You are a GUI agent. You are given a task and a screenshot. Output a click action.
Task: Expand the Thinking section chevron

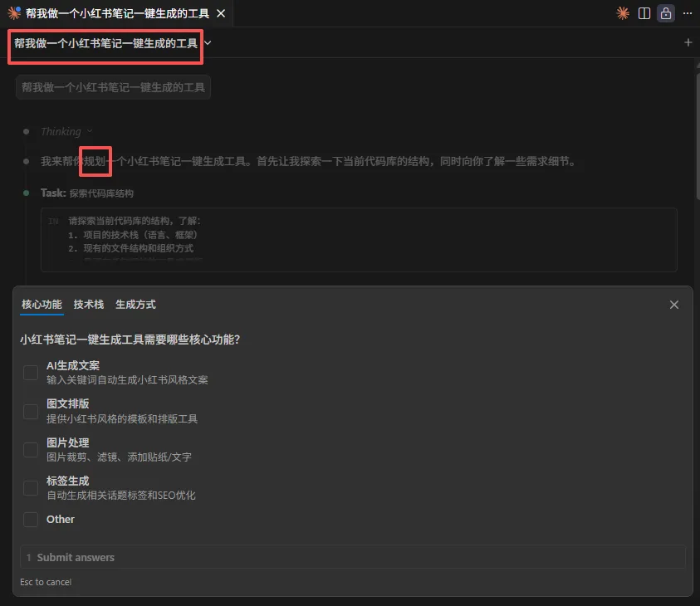coord(90,131)
